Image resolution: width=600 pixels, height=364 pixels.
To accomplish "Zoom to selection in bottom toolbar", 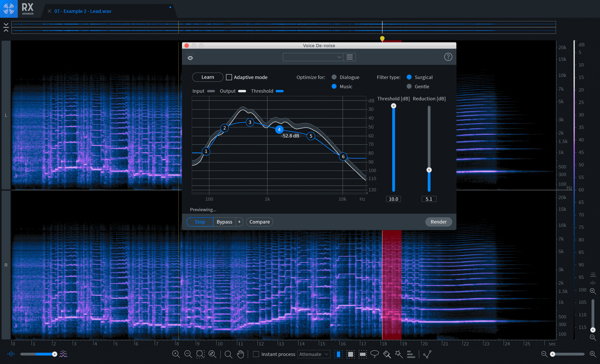I will point(200,354).
